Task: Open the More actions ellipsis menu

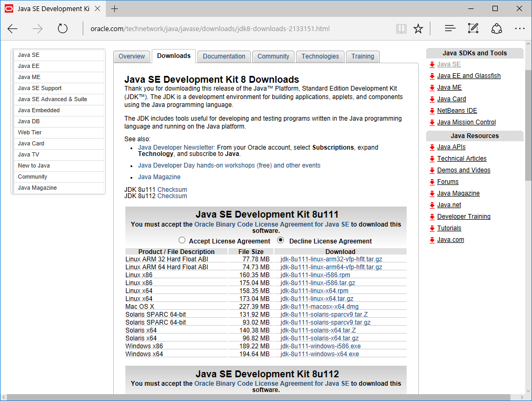Action: pyautogui.click(x=520, y=29)
